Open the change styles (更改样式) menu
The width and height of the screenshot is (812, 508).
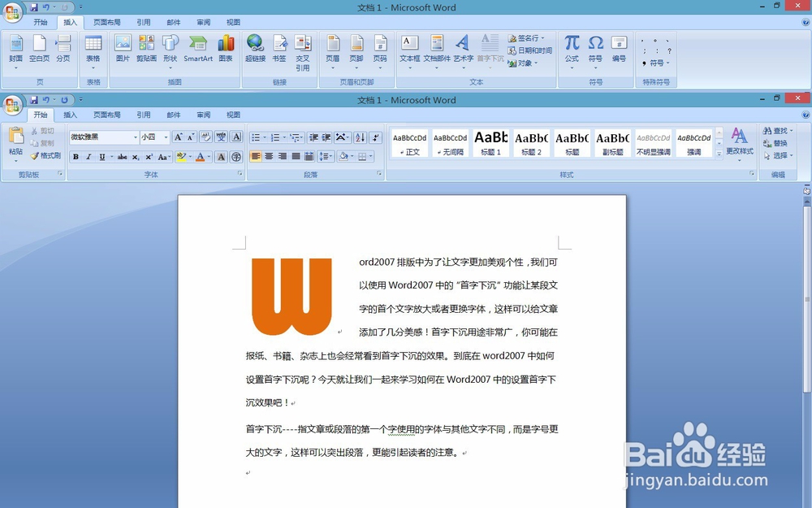click(739, 144)
